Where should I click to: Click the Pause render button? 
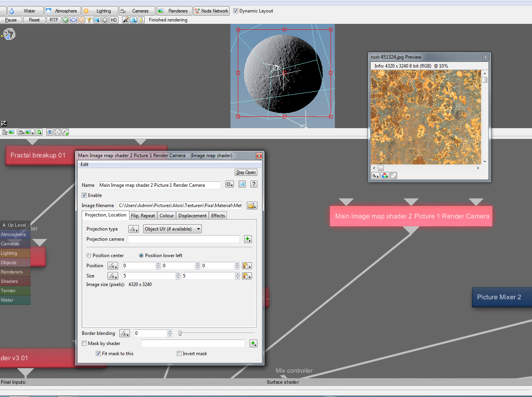(11, 20)
